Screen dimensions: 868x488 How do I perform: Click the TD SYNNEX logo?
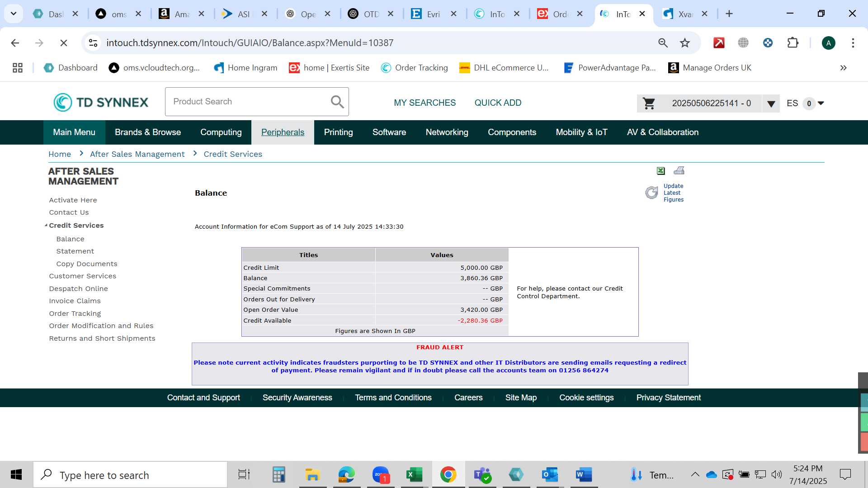point(101,102)
